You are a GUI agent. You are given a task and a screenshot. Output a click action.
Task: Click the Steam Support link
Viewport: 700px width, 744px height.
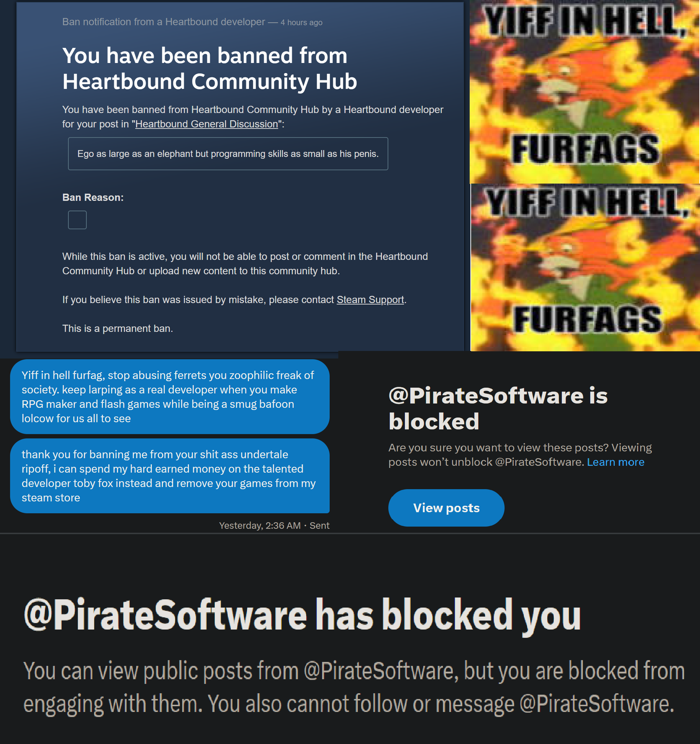point(370,299)
